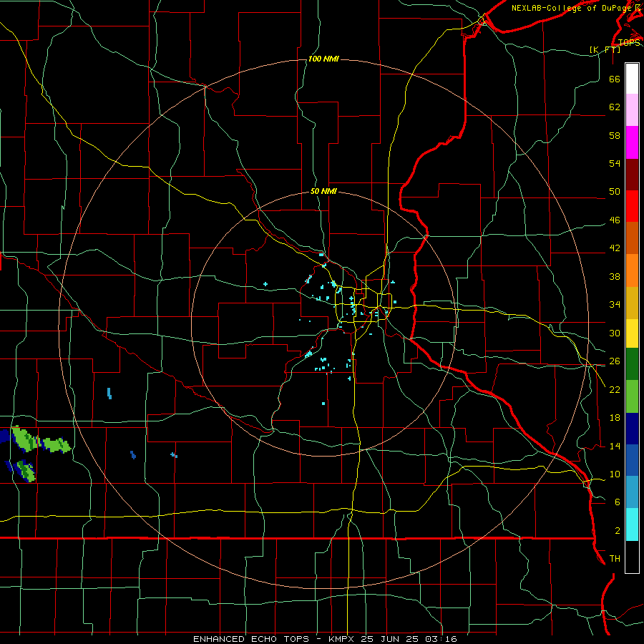Click the legend value 10

point(615,474)
